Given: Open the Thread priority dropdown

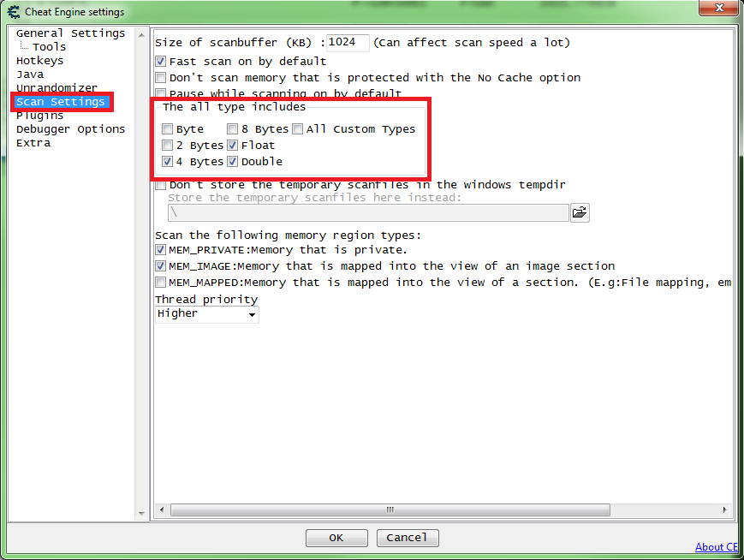Looking at the screenshot, I should [x=207, y=314].
